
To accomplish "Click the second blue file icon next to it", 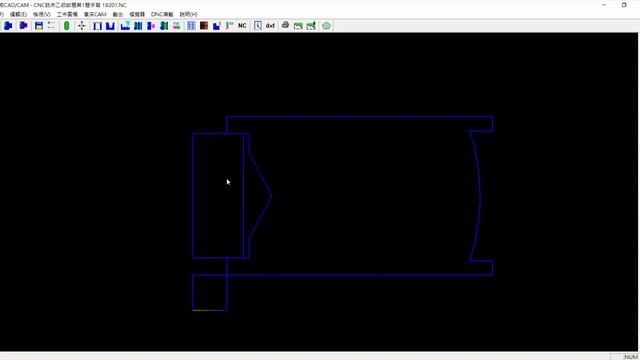I will (x=23, y=26).
